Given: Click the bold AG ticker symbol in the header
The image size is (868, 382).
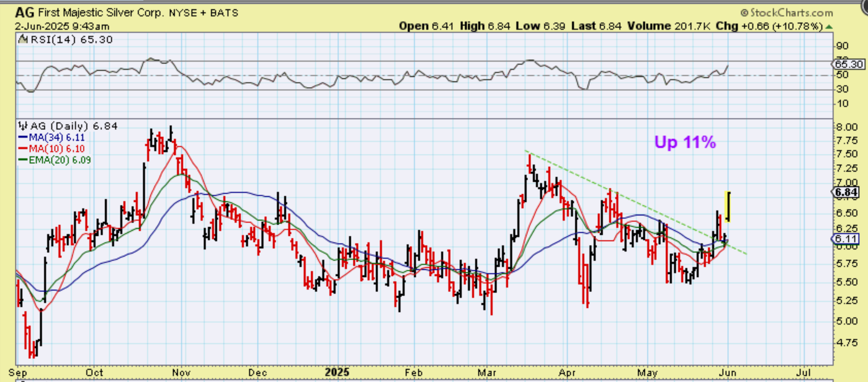Looking at the screenshot, I should 24,12.
